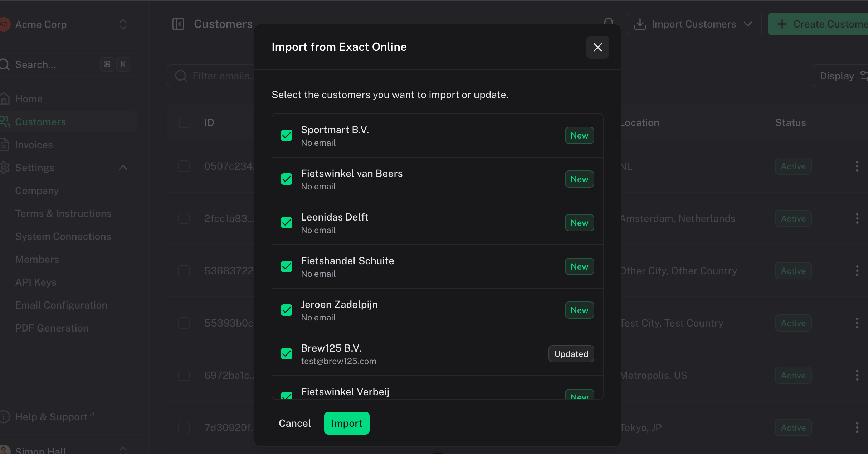Collapse the Settings section chevron
This screenshot has height=454, width=868.
pyautogui.click(x=123, y=168)
